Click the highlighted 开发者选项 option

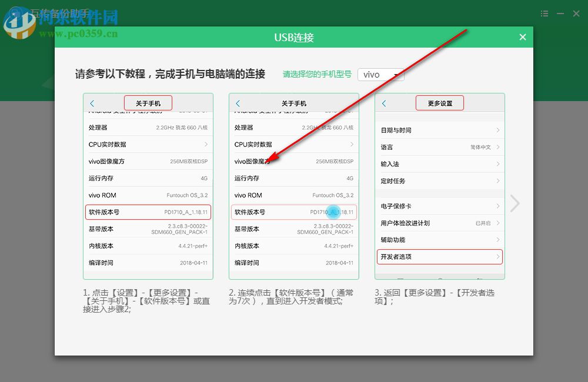point(439,257)
